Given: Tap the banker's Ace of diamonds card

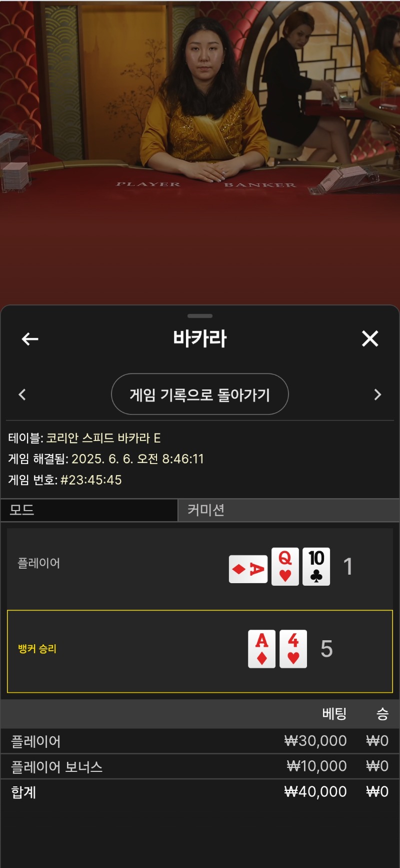Looking at the screenshot, I should [261, 649].
